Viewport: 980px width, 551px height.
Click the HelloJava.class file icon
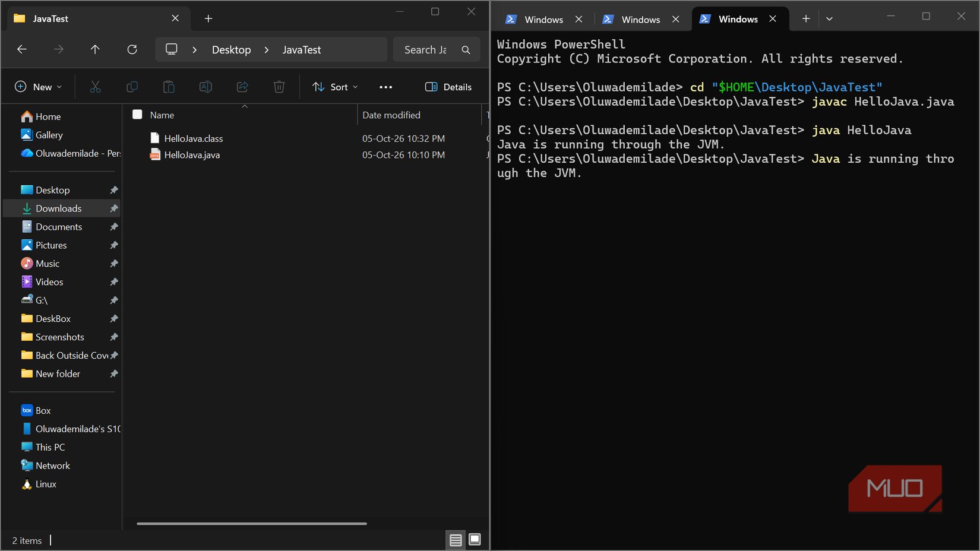pyautogui.click(x=155, y=138)
